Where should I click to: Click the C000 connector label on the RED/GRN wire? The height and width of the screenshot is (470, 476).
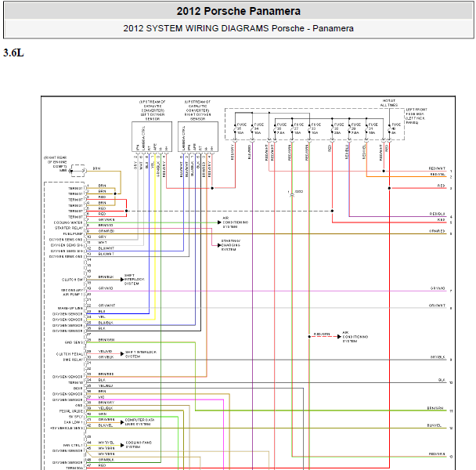pos(299,192)
